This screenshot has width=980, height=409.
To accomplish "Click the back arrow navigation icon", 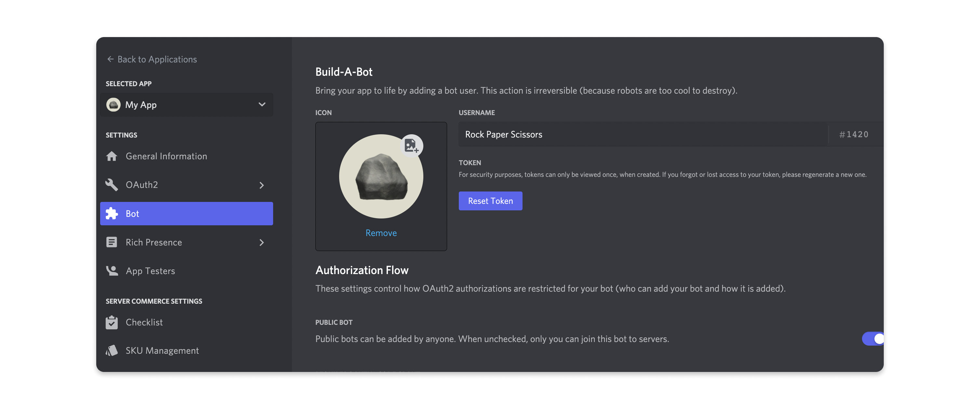I will (x=109, y=59).
